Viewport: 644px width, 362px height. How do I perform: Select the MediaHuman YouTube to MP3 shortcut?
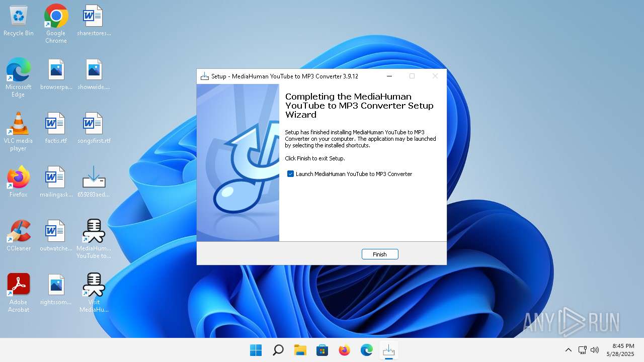pos(94,239)
